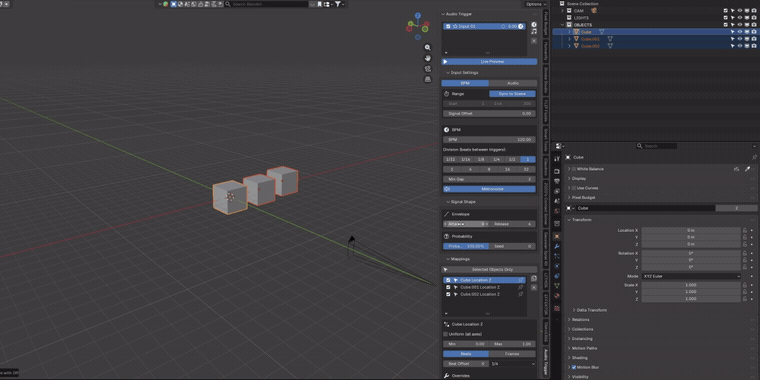Toggle camera view gizmo in viewport
Image resolution: width=760 pixels, height=380 pixels.
[x=428, y=68]
